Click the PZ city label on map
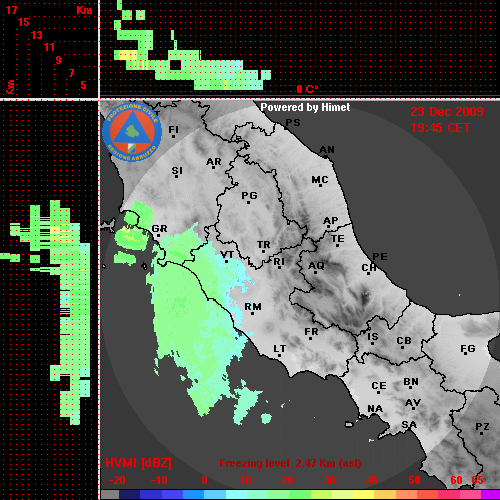 pos(482,426)
